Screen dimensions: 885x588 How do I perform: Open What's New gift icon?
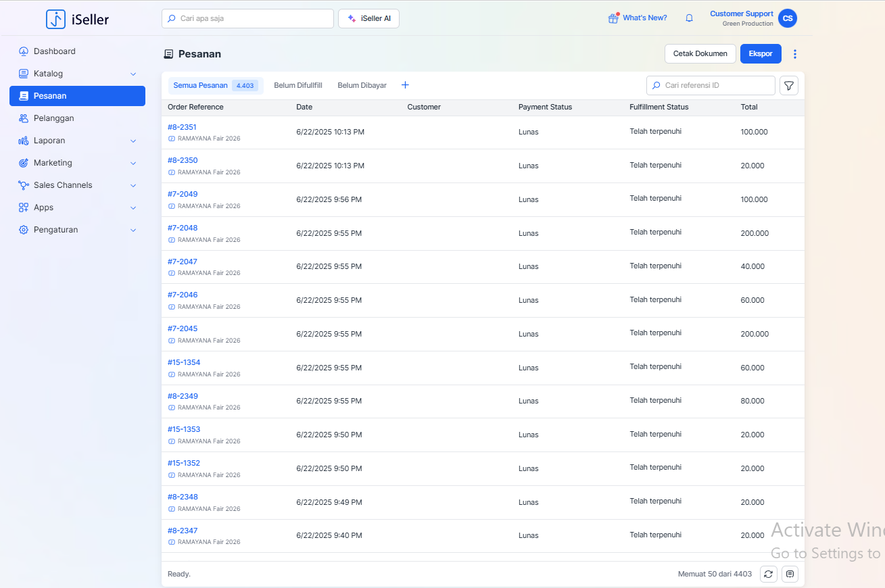pyautogui.click(x=613, y=18)
